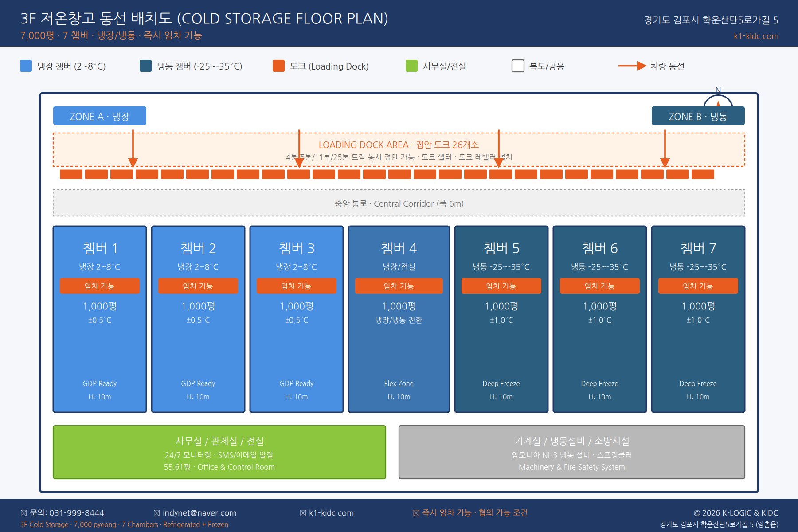Click the 차량 동선 arrow legend icon
Screen dimensions: 798x532
pos(633,66)
